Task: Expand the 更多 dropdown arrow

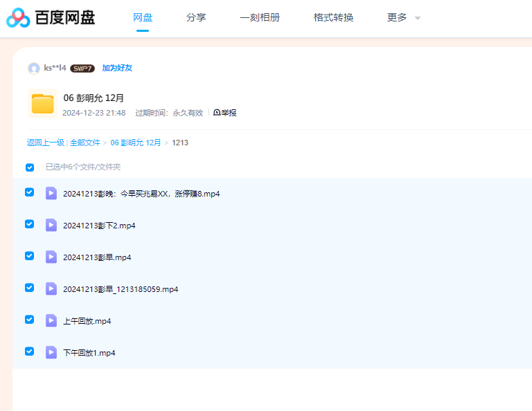Action: 418,18
